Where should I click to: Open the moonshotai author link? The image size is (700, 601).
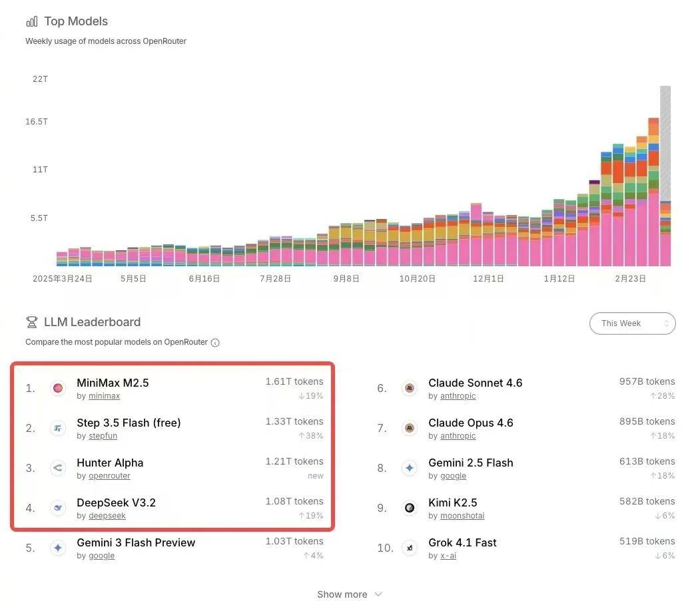462,516
